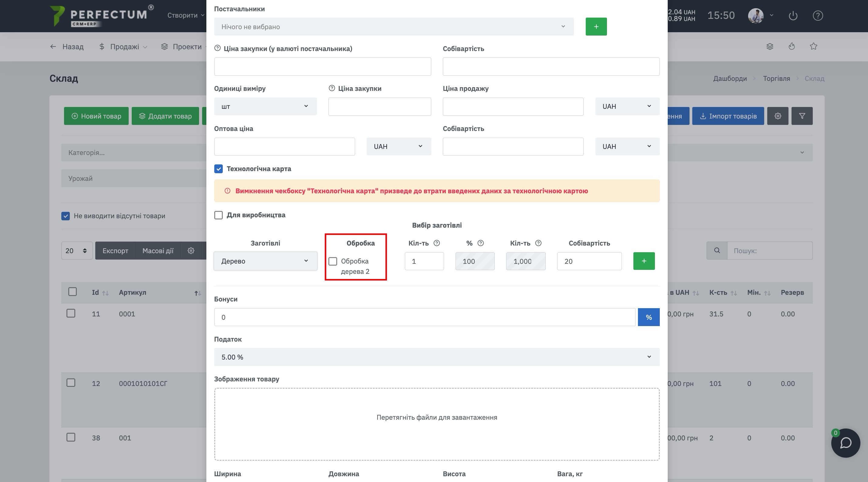Expand the Заготівлі Дерево dropdown

pos(266,261)
